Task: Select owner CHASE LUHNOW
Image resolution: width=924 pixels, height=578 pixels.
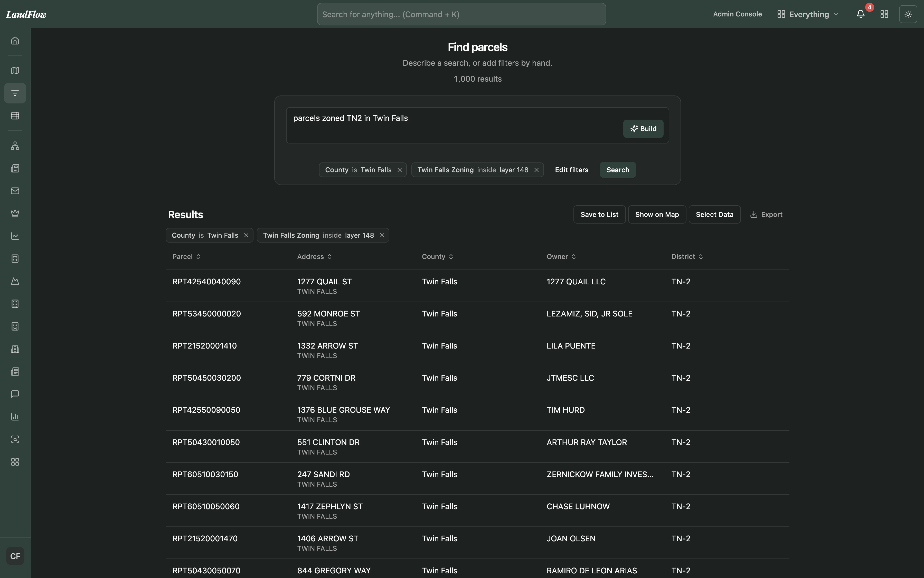Action: (578, 506)
